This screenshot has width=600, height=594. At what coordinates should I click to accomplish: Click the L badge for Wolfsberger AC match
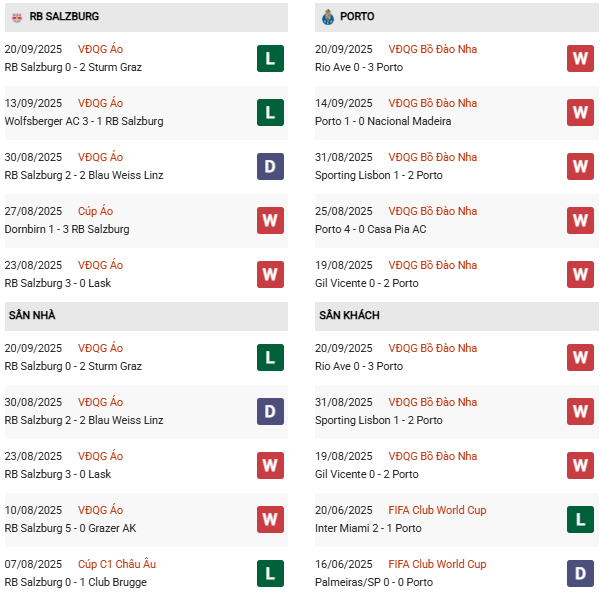[270, 112]
